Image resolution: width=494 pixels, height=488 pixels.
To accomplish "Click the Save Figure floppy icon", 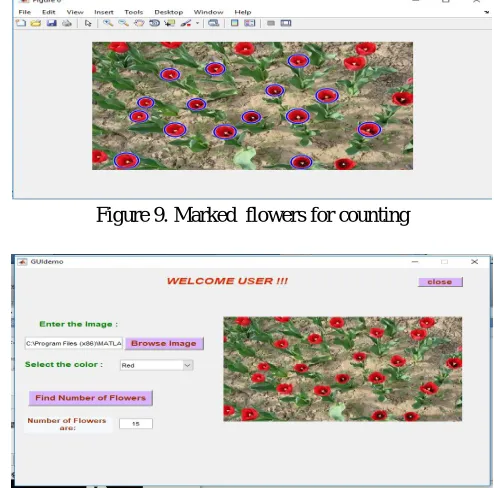I will pos(51,23).
